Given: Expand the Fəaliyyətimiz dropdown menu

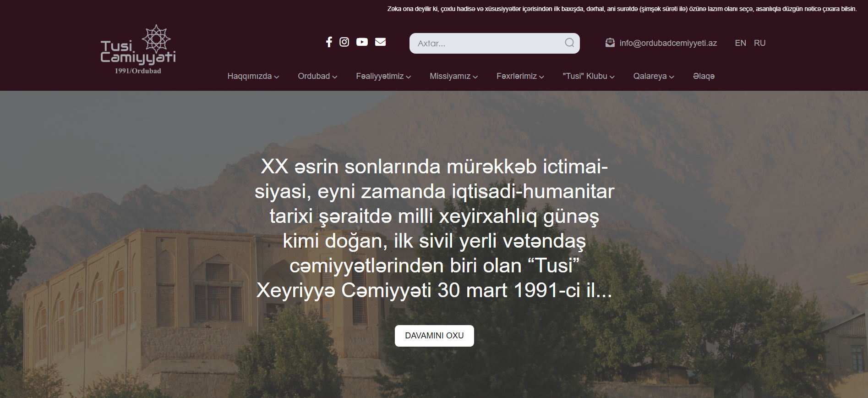Looking at the screenshot, I should [x=383, y=76].
